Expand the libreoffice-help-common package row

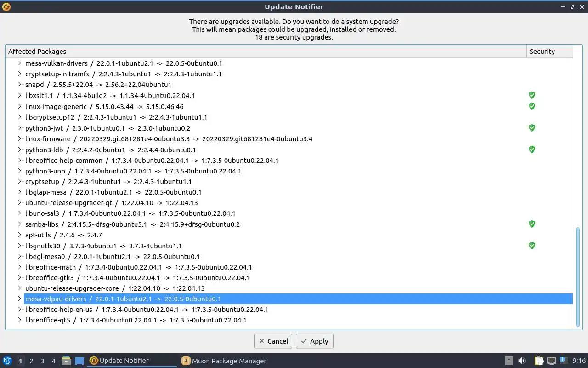(20, 160)
